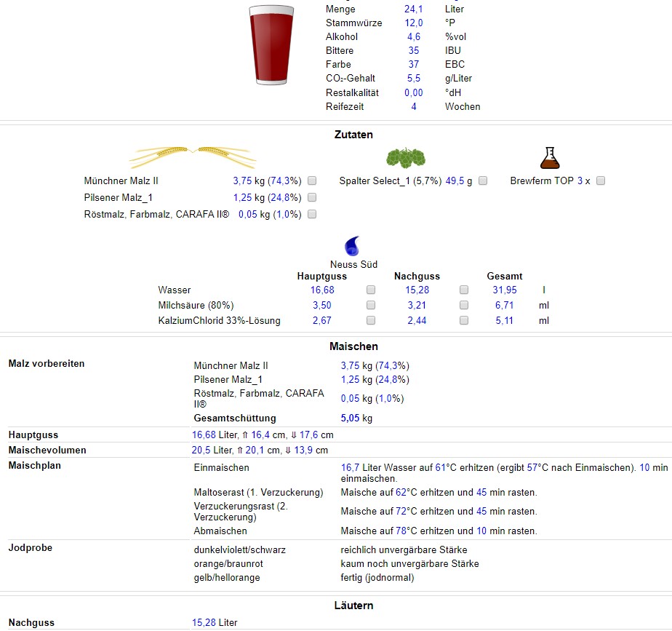672x631 pixels.
Task: Click the Bittere value 35 IBU
Action: 413,51
